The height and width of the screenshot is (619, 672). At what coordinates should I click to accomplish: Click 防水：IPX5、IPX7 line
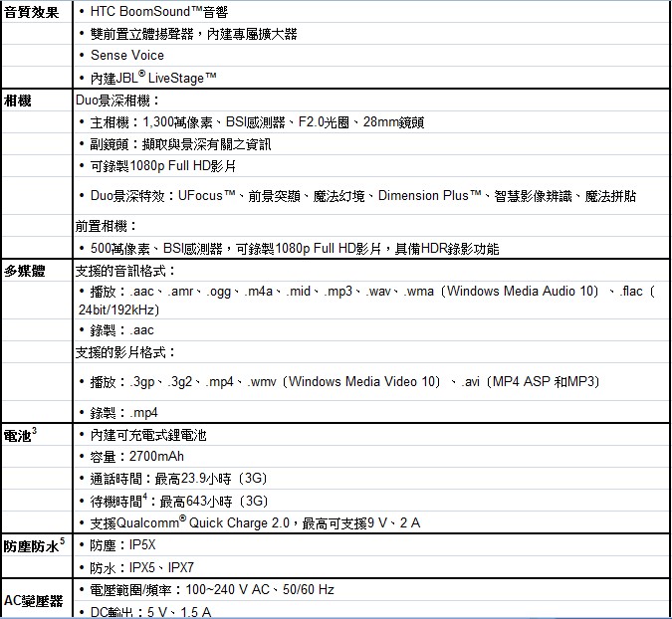(142, 568)
